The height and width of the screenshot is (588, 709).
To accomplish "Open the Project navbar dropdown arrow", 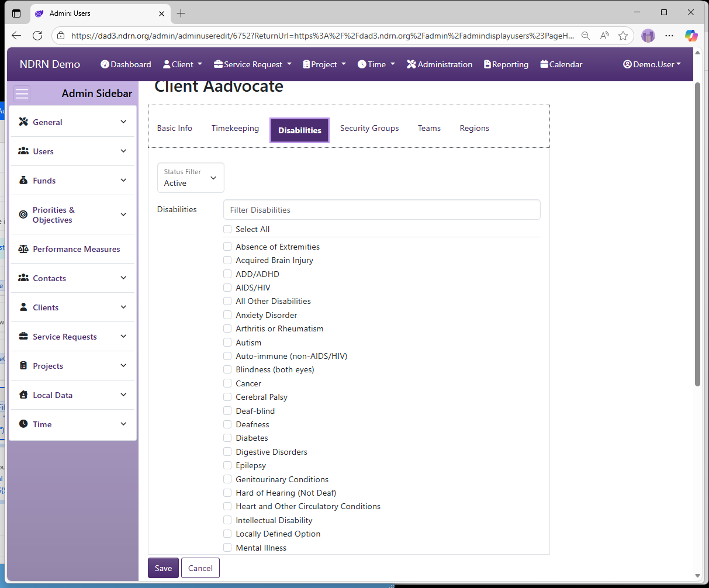I will 344,64.
